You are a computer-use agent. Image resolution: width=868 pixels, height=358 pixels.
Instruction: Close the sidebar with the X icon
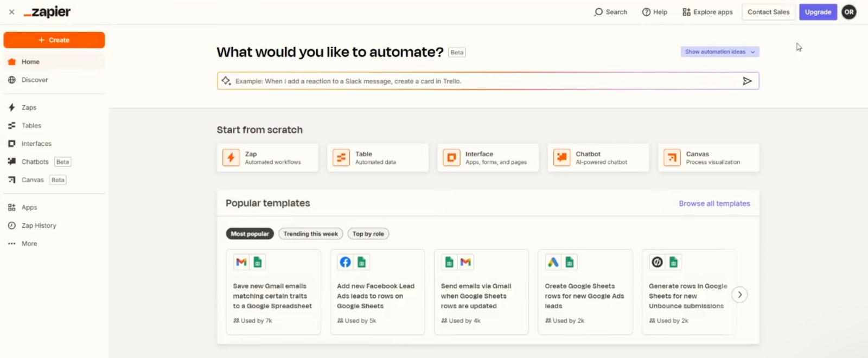pyautogui.click(x=11, y=12)
